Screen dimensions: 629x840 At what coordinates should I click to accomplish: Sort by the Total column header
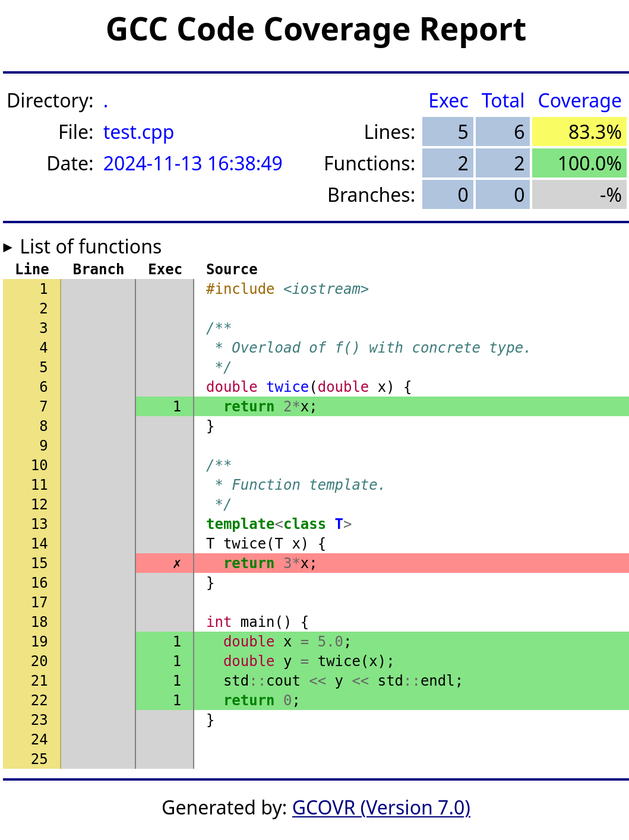[x=502, y=101]
